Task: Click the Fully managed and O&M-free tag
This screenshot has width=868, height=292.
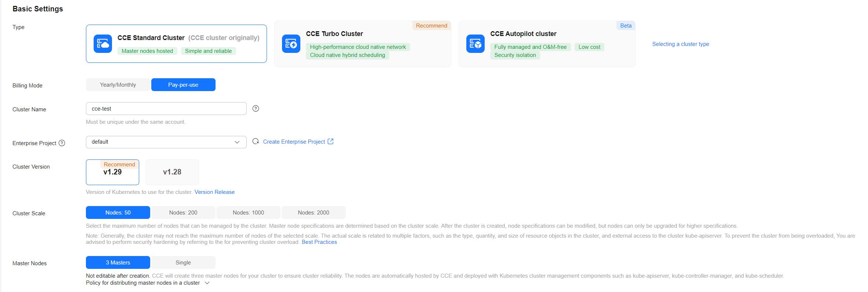Action: click(531, 47)
